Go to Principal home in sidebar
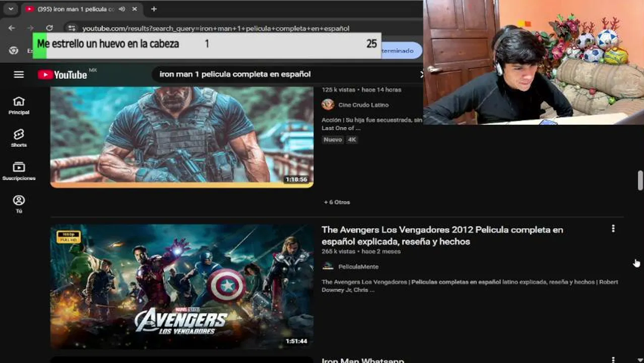The width and height of the screenshot is (644, 363). click(19, 106)
